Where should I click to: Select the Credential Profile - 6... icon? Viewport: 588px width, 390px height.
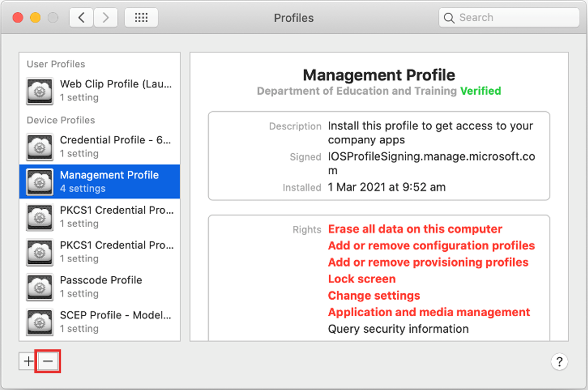click(40, 147)
